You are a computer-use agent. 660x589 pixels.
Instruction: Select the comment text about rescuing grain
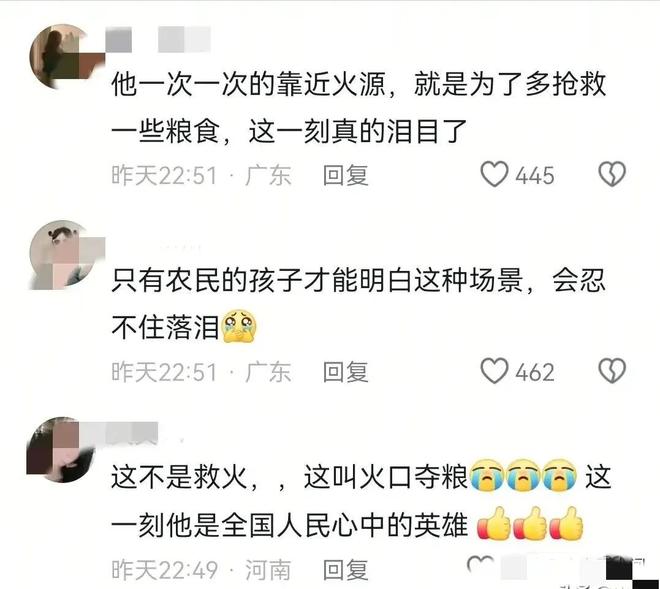click(359, 108)
